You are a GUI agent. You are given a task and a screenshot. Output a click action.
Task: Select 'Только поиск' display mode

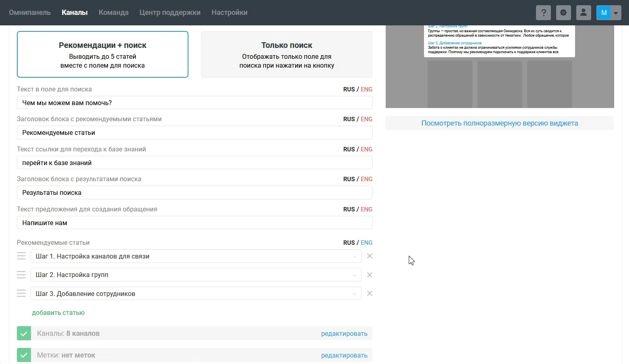click(x=286, y=54)
